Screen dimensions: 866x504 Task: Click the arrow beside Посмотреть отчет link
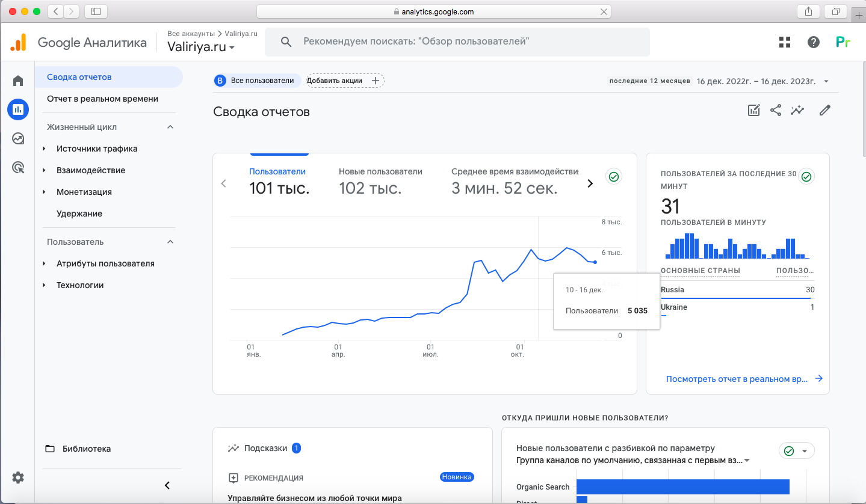click(818, 379)
